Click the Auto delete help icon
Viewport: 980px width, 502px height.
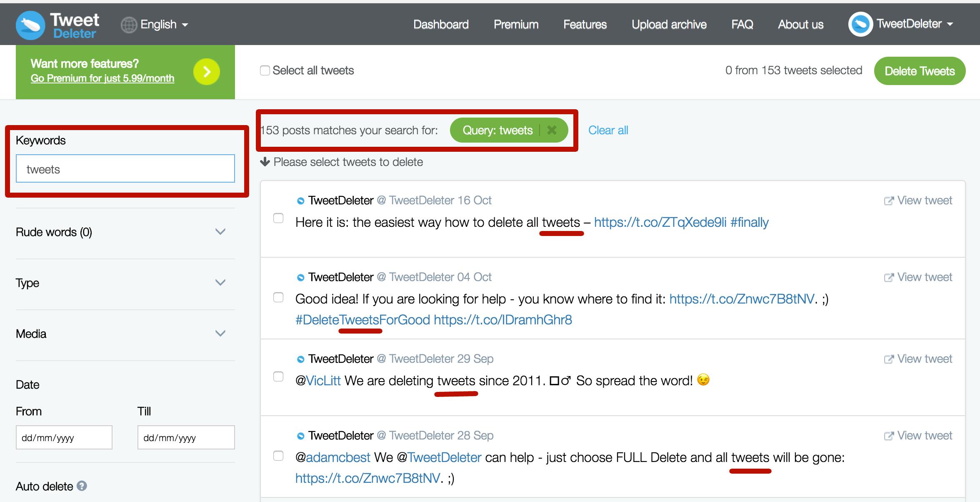(x=82, y=486)
